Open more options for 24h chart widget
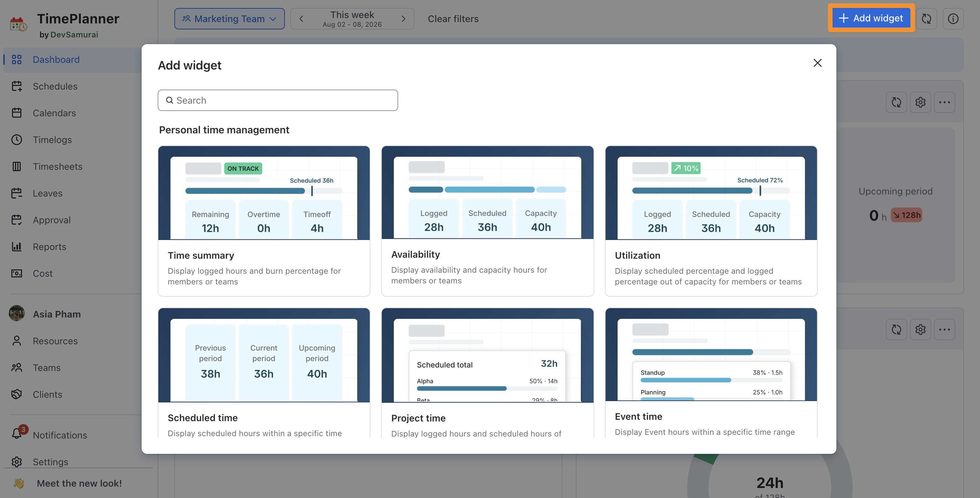Image resolution: width=980 pixels, height=498 pixels. pyautogui.click(x=944, y=329)
